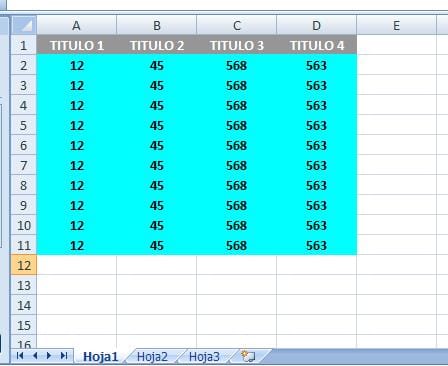Screen dimensions: 448x366
Task: Select the Hoja1 sheet tab
Action: click(x=100, y=357)
